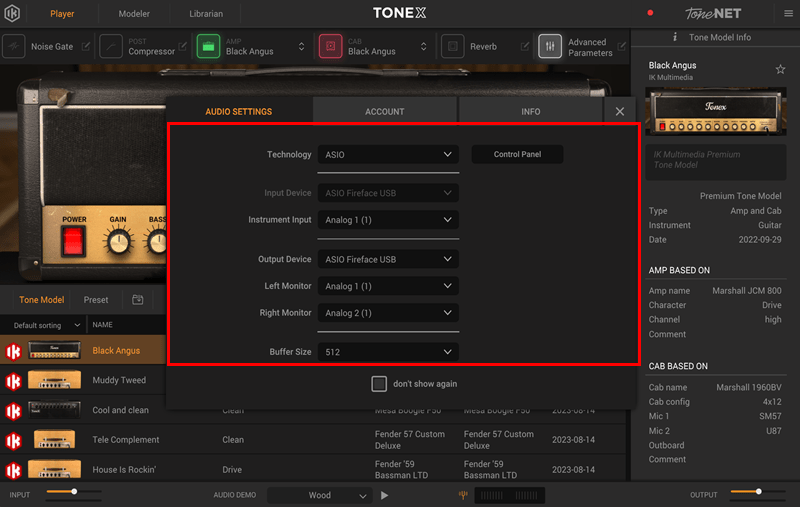This screenshot has height=507, width=800.
Task: Click the Black Angus amp thumbnail in list
Action: coord(54,350)
